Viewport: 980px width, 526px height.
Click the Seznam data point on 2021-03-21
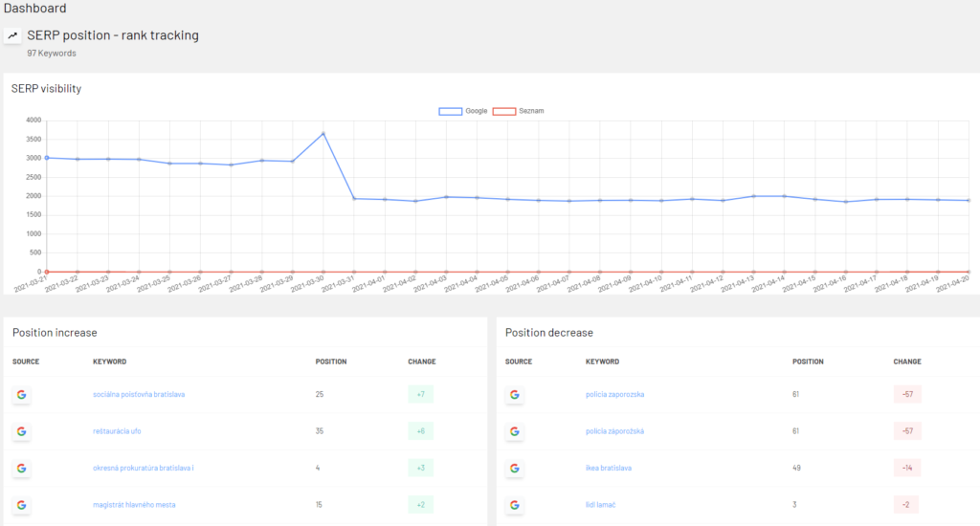pos(47,272)
